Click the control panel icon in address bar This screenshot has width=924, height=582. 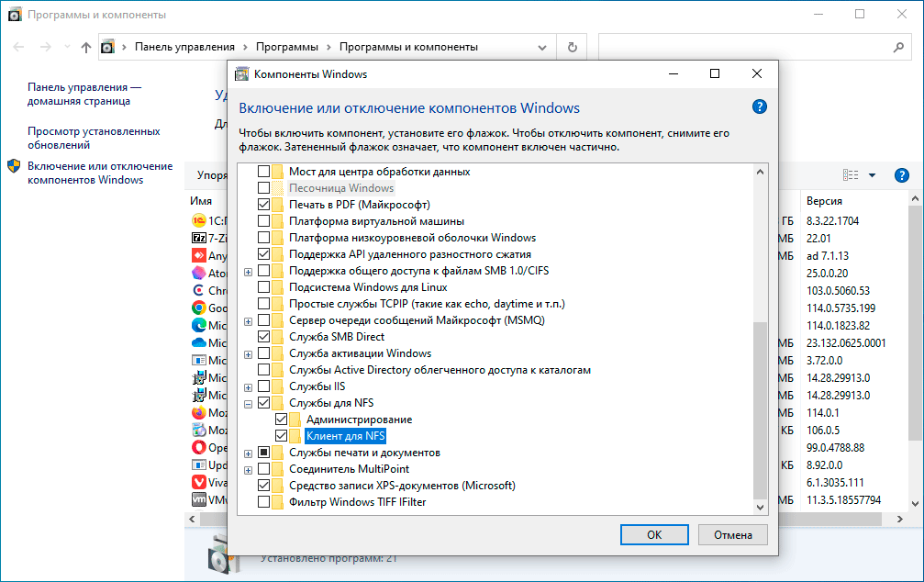[108, 47]
